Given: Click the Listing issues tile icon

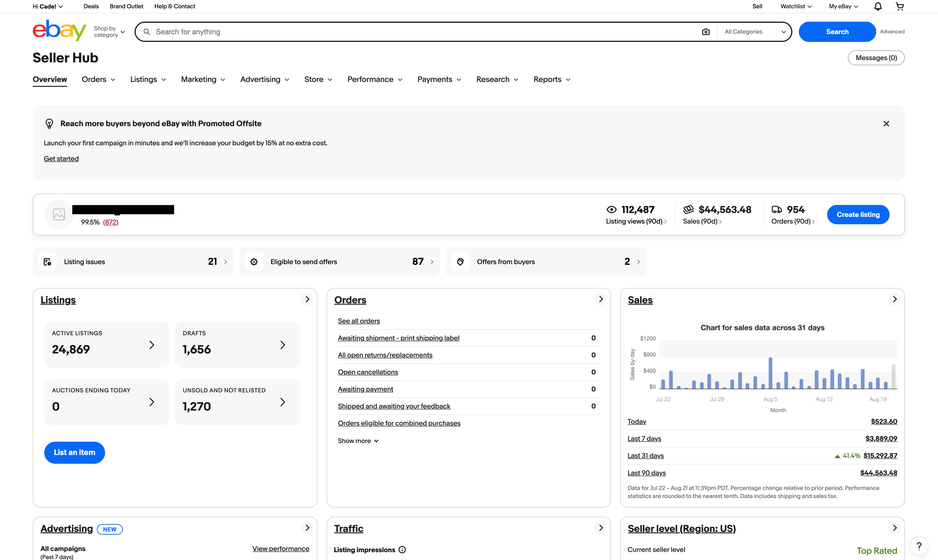Looking at the screenshot, I should pyautogui.click(x=47, y=262).
